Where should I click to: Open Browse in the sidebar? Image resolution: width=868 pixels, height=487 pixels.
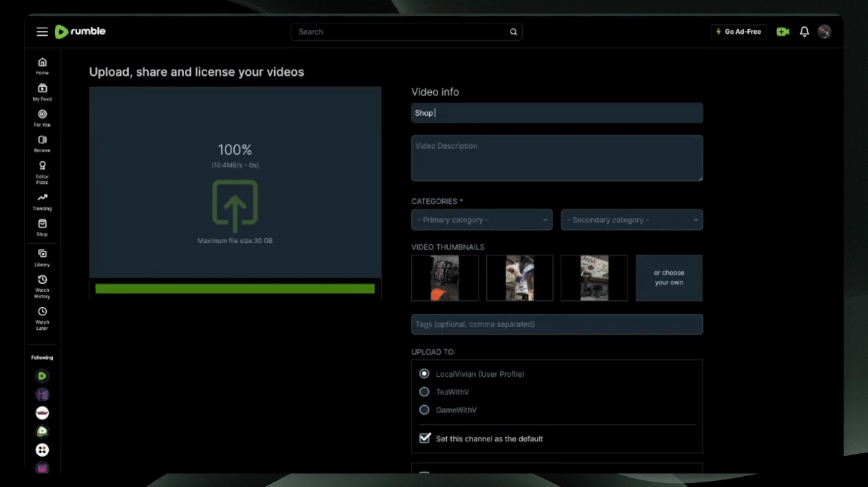[42, 143]
